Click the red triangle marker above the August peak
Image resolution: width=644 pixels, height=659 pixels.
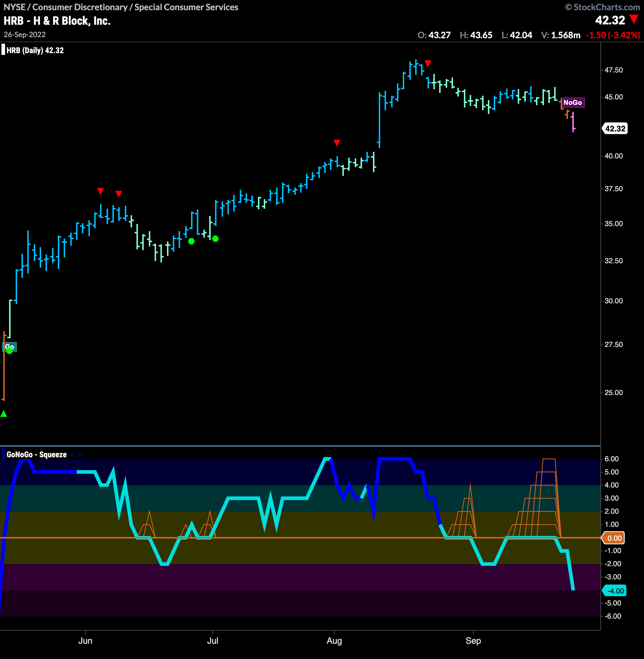[428, 63]
